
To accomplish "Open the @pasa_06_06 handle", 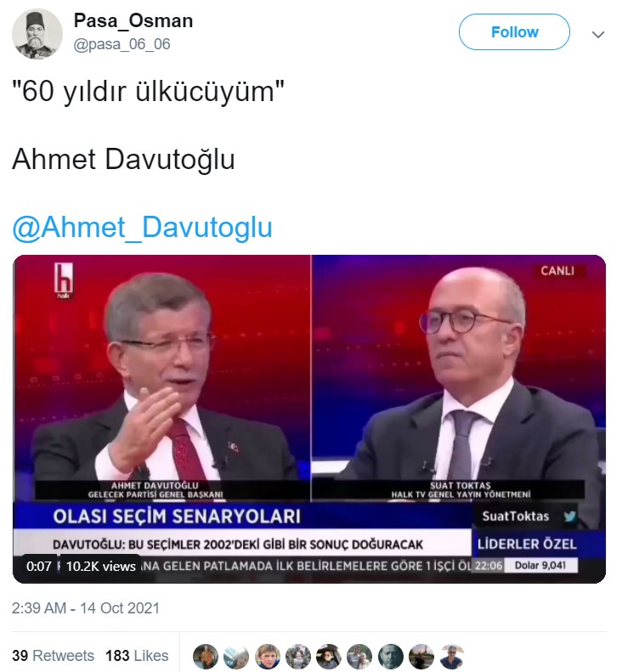I will pyautogui.click(x=122, y=44).
